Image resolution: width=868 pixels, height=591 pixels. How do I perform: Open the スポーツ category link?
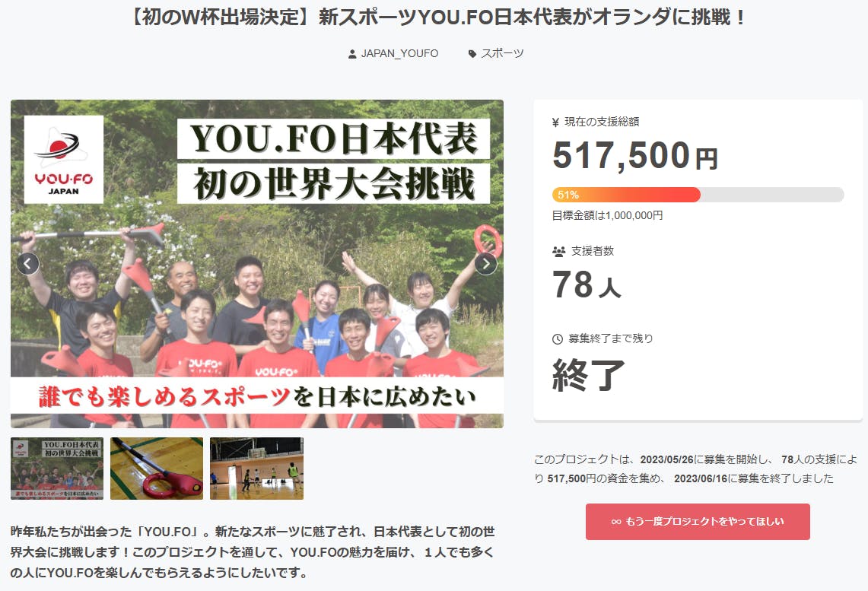point(502,54)
